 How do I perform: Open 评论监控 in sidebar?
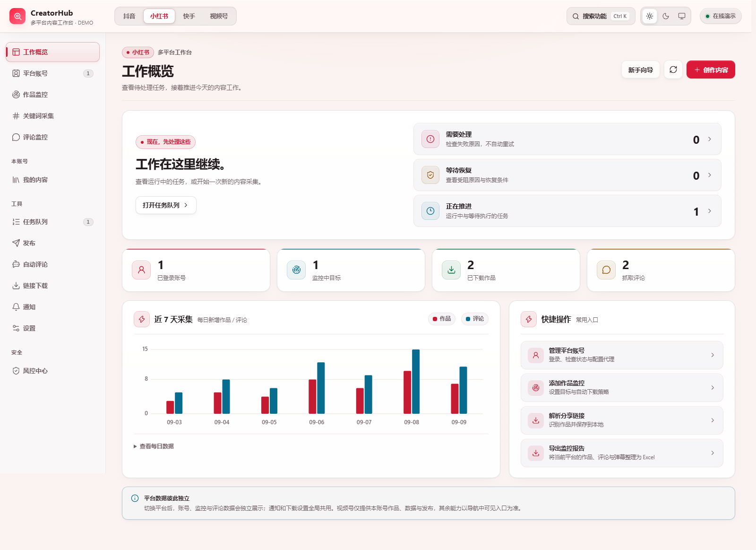(x=52, y=137)
